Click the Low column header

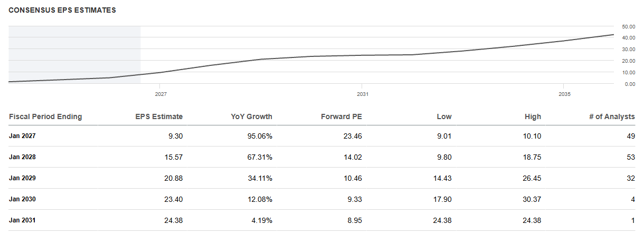coord(444,116)
